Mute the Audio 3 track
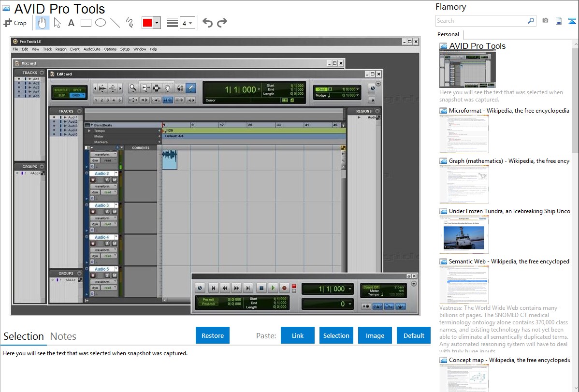 [115, 212]
